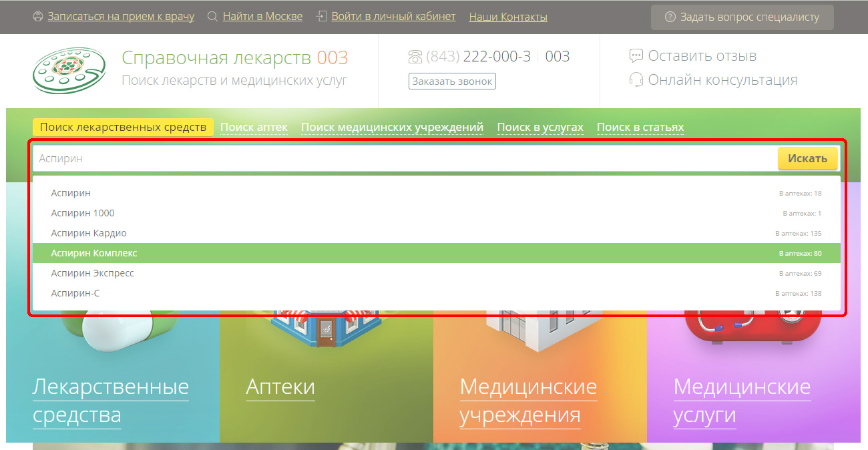Click the headset icon beside Онлайн консультация
The width and height of the screenshot is (868, 450).
coord(636,80)
